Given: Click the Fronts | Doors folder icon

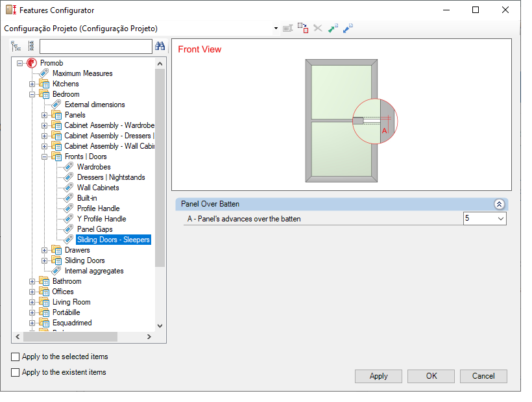Looking at the screenshot, I should [56, 157].
